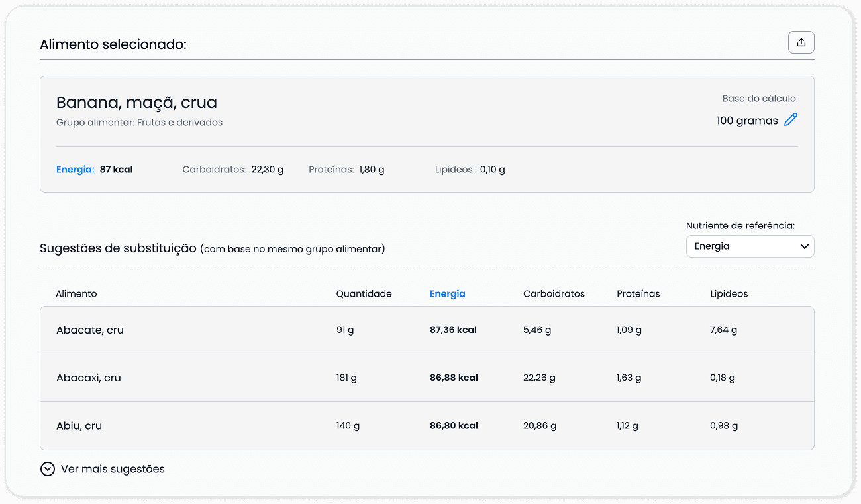Viewport: 861px width, 504px height.
Task: Open the Nutriente de referência selector
Action: (750, 246)
